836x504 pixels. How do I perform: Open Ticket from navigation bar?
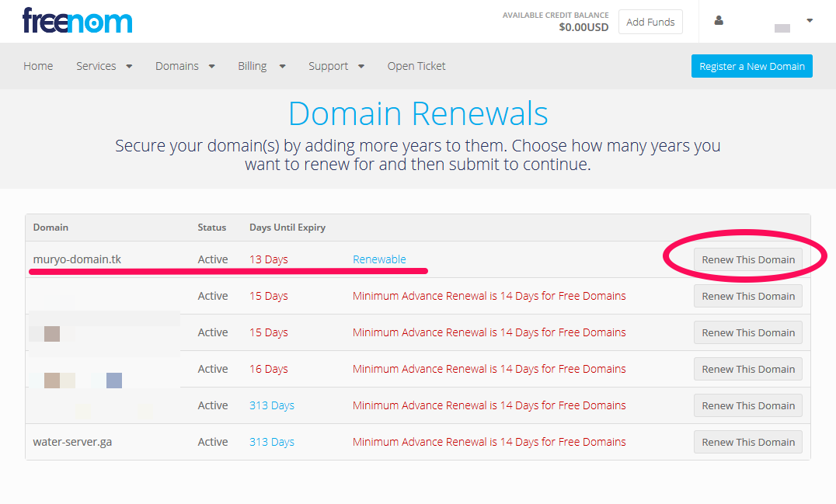click(416, 66)
